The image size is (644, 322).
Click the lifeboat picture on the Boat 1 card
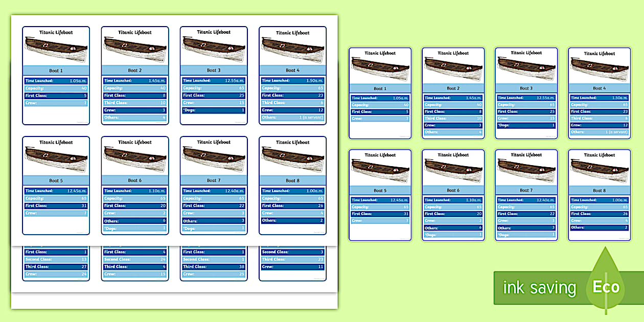coord(56,49)
